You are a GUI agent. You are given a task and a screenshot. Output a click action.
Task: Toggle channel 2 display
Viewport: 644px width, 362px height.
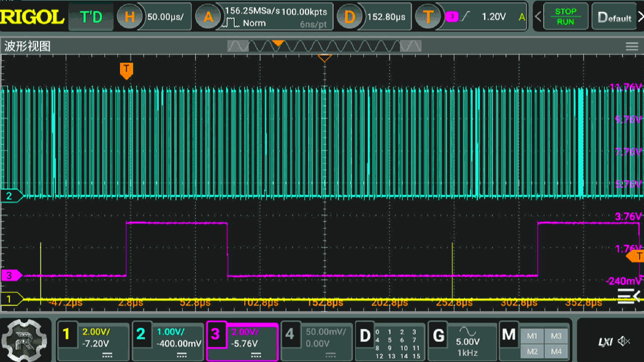(x=141, y=335)
